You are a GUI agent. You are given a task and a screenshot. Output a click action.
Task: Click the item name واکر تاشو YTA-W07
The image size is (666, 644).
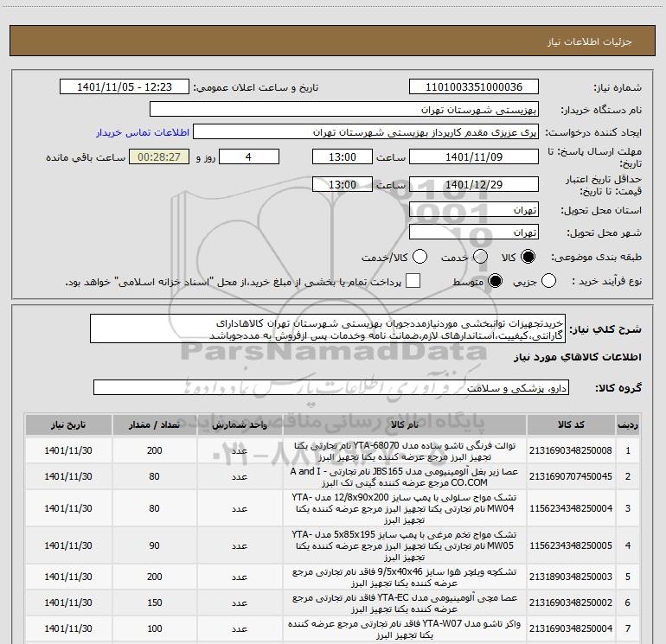(405, 629)
